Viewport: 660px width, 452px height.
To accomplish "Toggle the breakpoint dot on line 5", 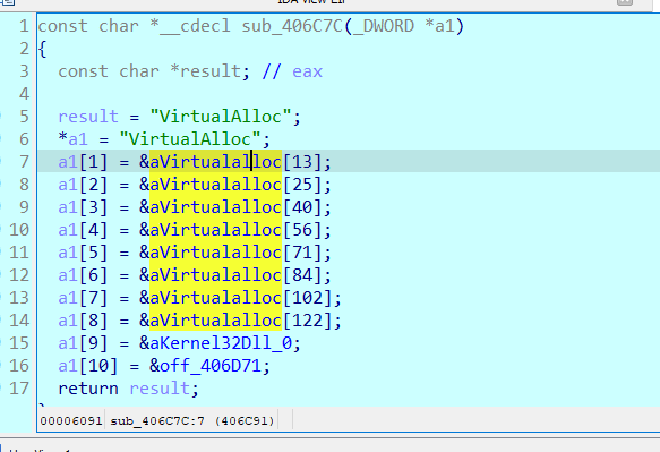I will (x=8, y=115).
